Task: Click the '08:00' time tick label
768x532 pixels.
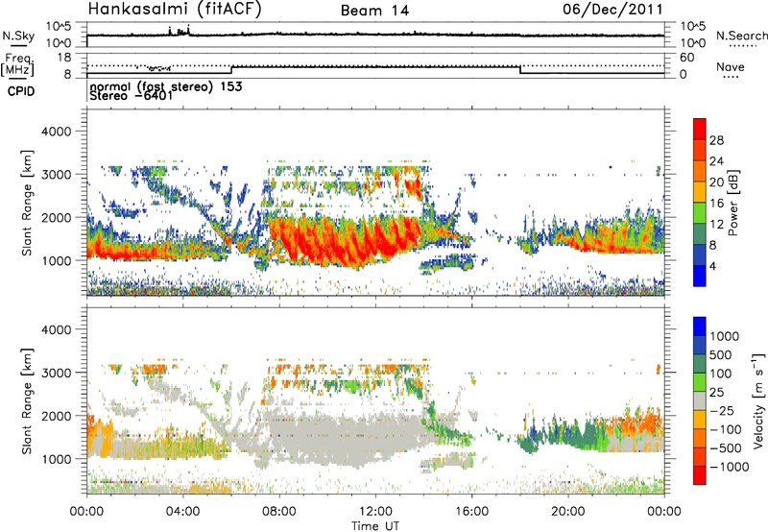Action: pos(279,512)
